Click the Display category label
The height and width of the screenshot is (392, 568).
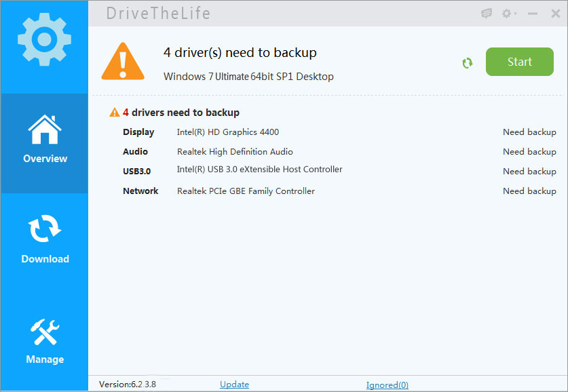click(x=138, y=132)
